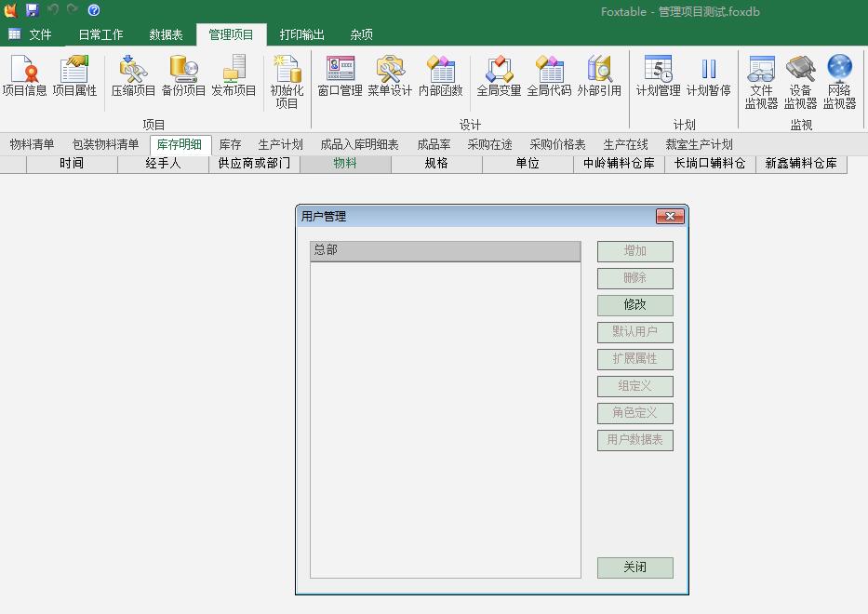Select the 管理项目 ribbon tab
The image size is (868, 614).
(231, 34)
